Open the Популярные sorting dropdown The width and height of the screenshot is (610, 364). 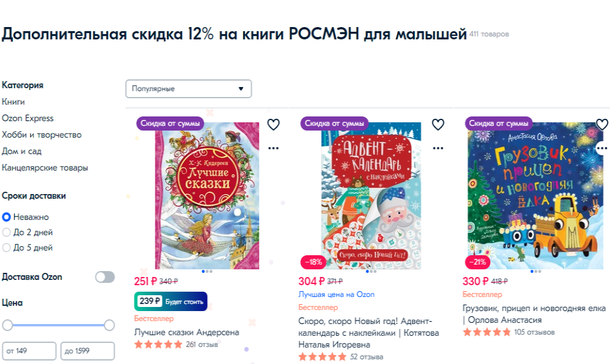188,89
